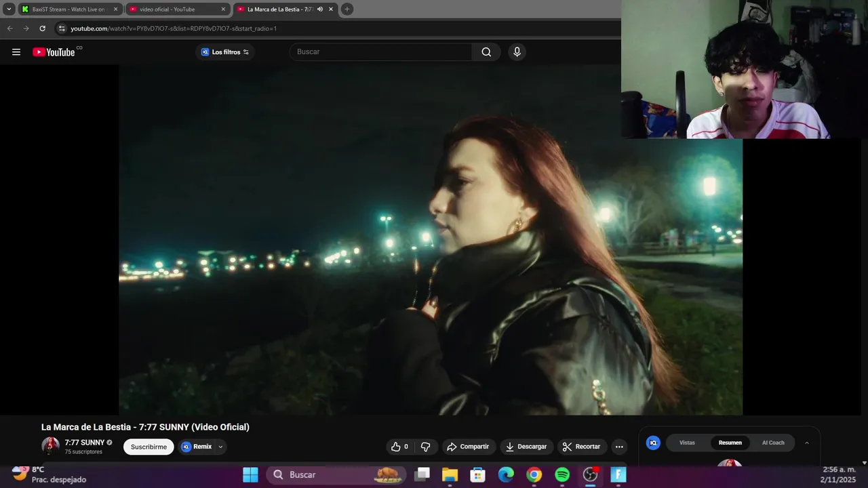Open File Explorer from taskbar
Screen dimensions: 868x488
tap(450, 475)
